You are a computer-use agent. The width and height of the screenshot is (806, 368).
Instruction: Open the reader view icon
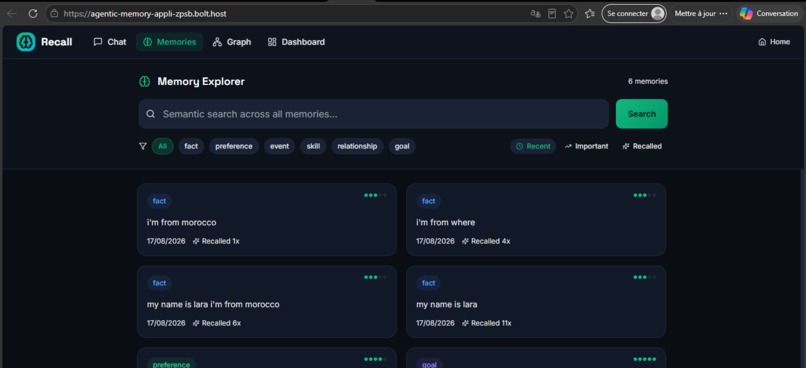(x=552, y=14)
